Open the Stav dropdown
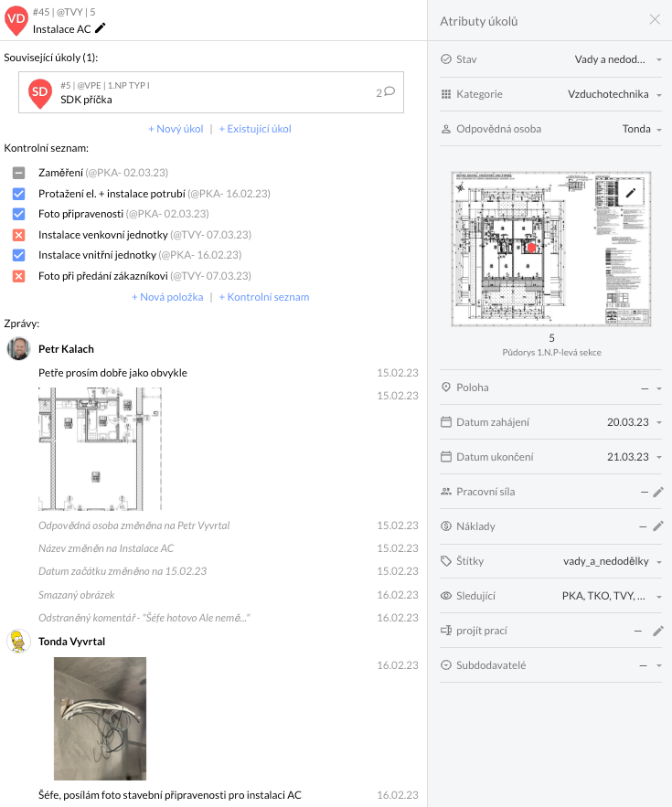Image resolution: width=672 pixels, height=807 pixels. [x=618, y=59]
